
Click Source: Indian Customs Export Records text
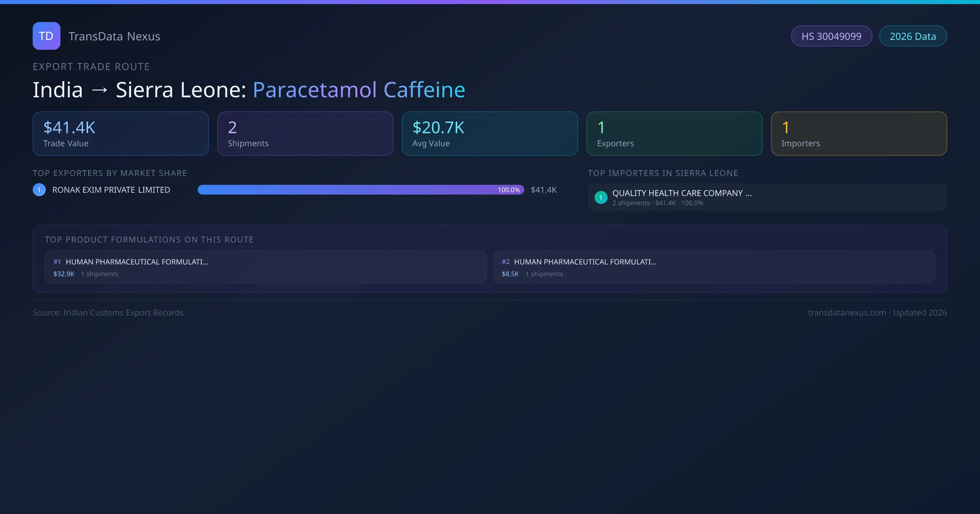coord(108,313)
